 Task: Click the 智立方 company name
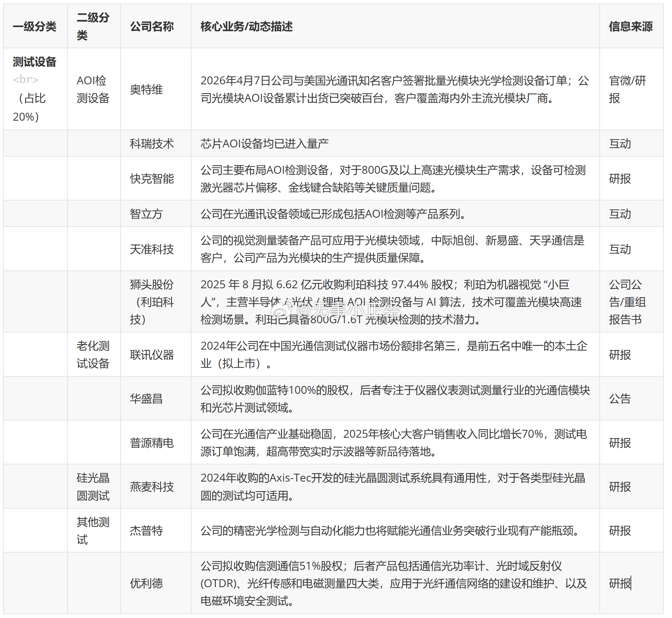click(146, 214)
